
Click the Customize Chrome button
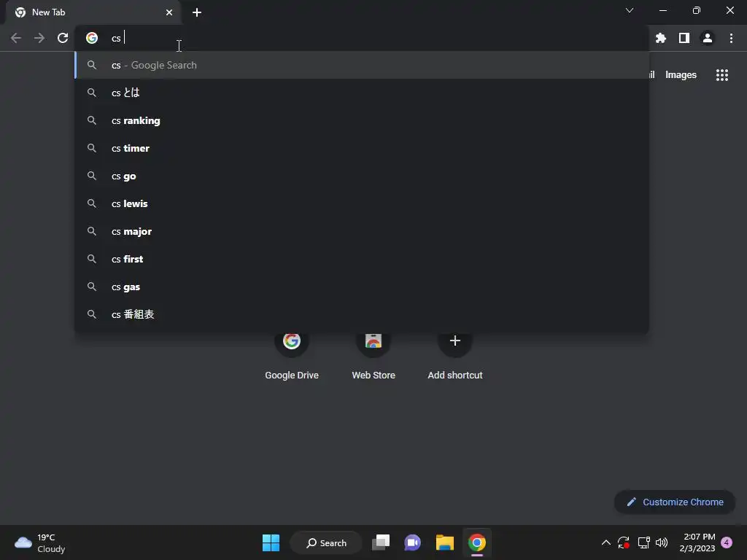675,502
